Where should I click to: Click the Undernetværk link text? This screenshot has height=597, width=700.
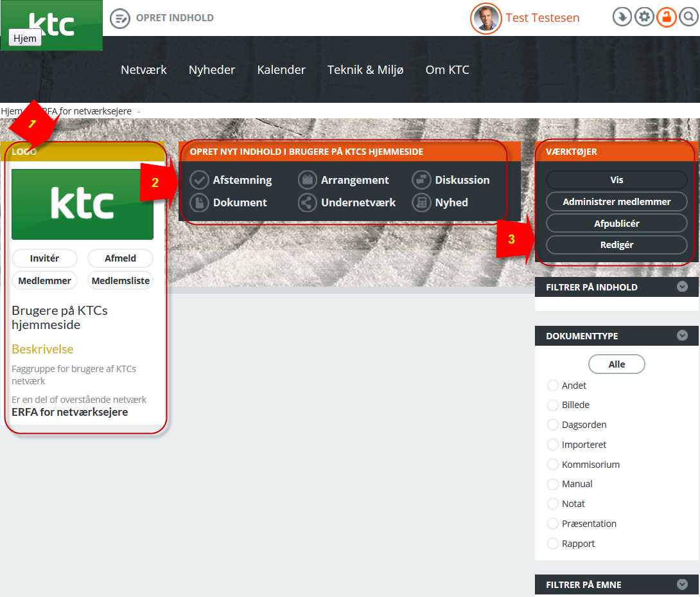pyautogui.click(x=358, y=202)
